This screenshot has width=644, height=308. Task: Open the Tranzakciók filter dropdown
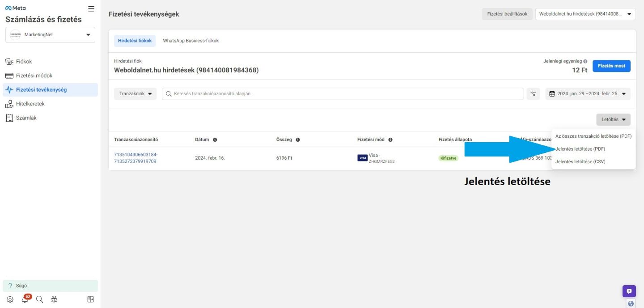pyautogui.click(x=135, y=94)
